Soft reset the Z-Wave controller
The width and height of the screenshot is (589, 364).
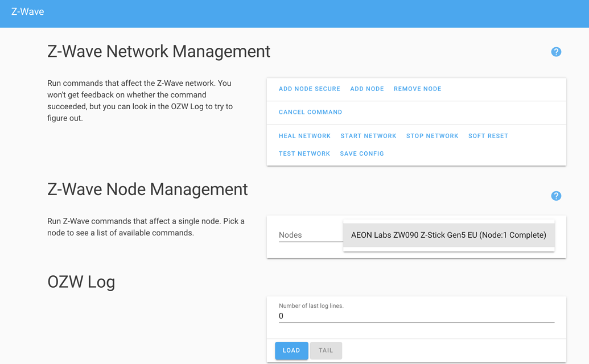(488, 136)
